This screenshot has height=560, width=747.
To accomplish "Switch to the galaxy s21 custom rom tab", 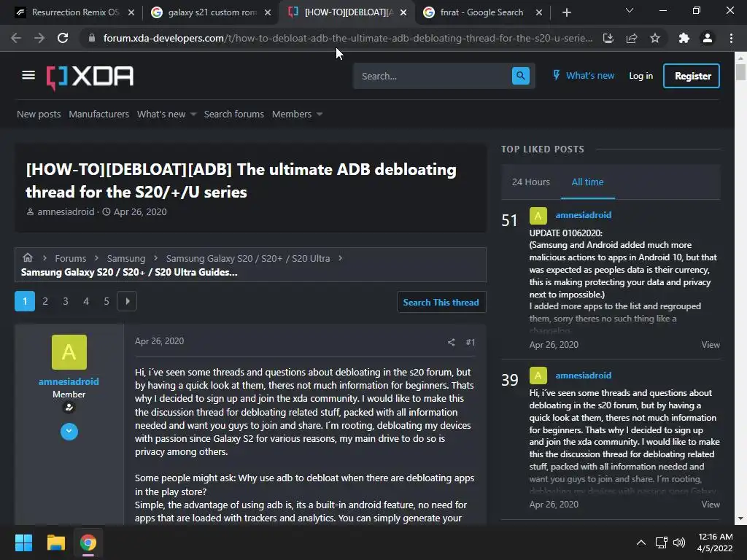I will [x=211, y=12].
